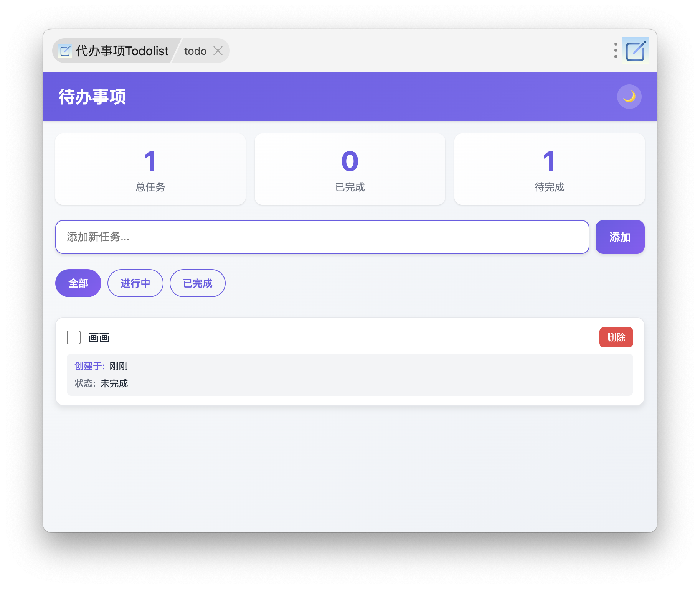Toggle dark mode with the moon icon
This screenshot has width=700, height=589.
(x=629, y=97)
